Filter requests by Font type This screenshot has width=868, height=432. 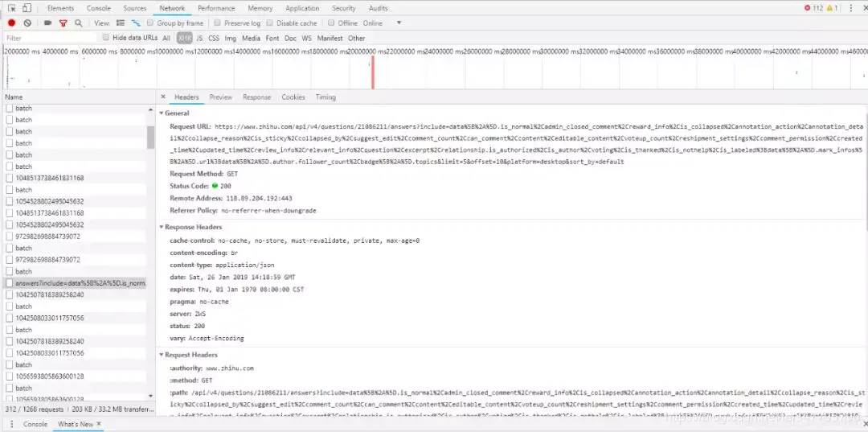click(272, 39)
